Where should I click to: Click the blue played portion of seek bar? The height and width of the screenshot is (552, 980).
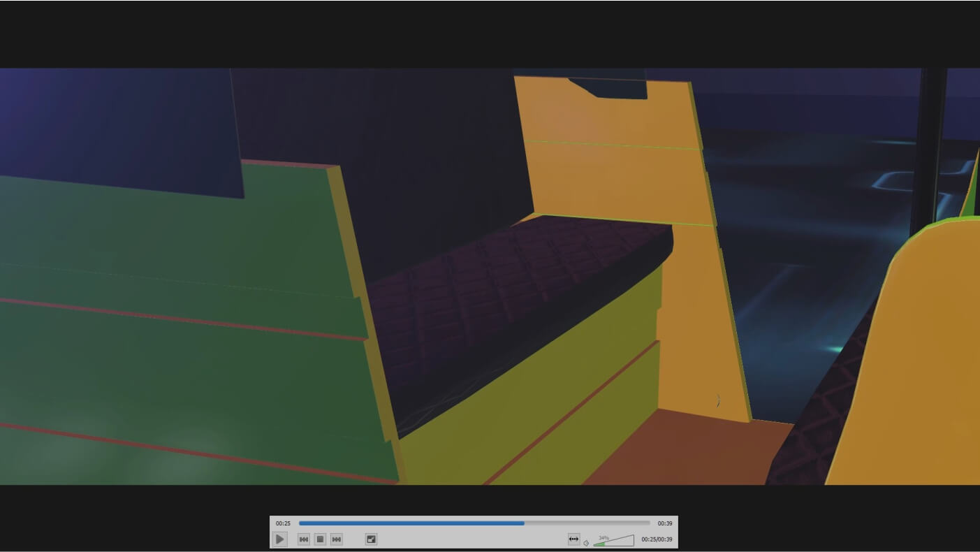point(411,523)
